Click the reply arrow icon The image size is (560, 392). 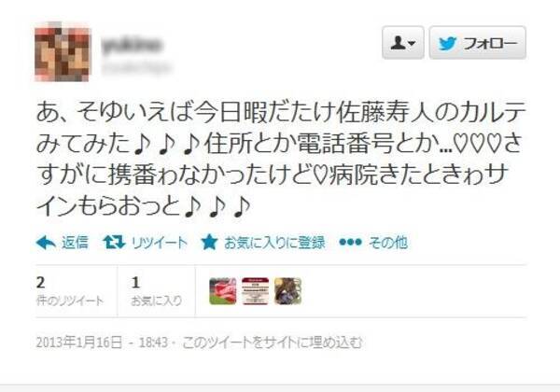[46, 243]
